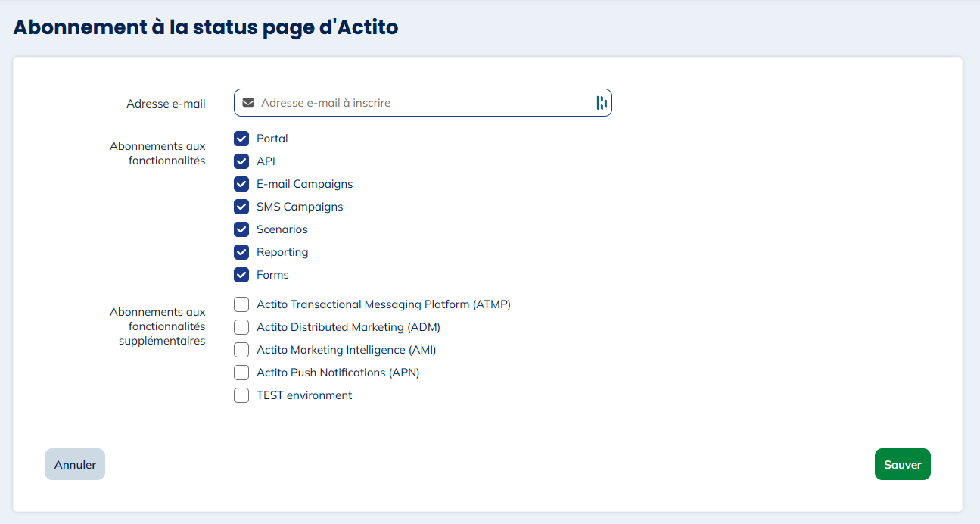Uncheck the E-mail Campaigns checkbox

241,184
